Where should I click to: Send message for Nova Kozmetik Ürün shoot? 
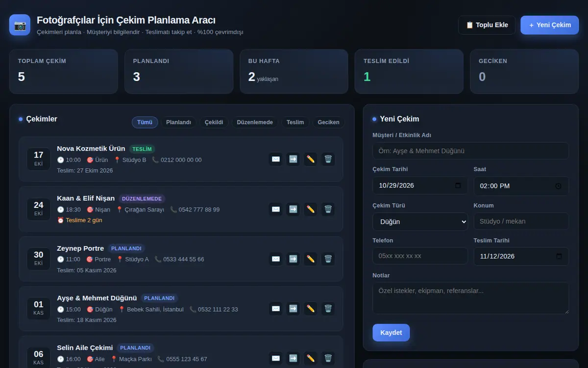pos(276,159)
